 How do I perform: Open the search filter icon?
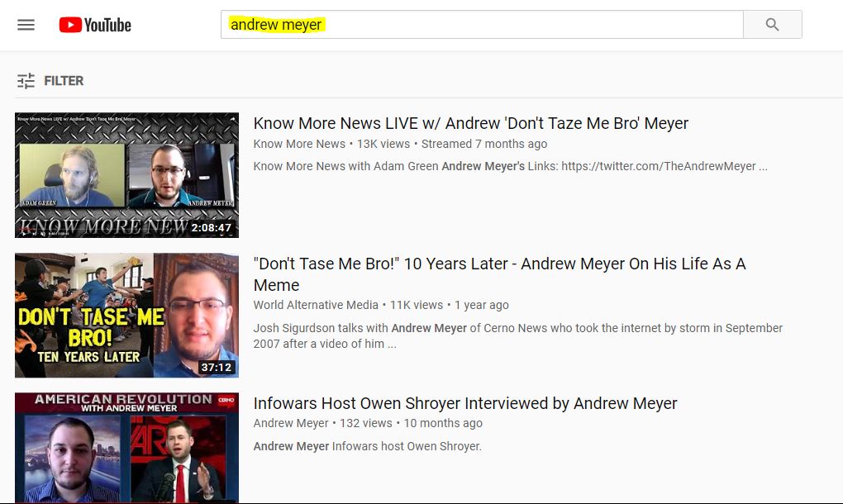(x=26, y=81)
